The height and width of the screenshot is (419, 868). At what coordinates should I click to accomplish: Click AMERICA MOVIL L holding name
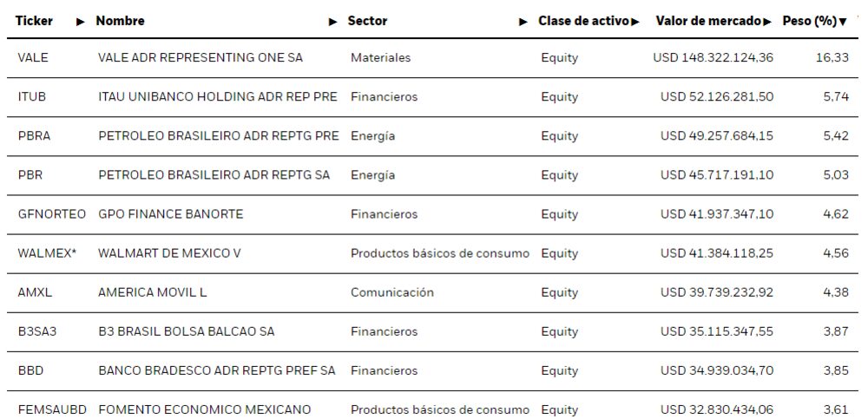[152, 292]
